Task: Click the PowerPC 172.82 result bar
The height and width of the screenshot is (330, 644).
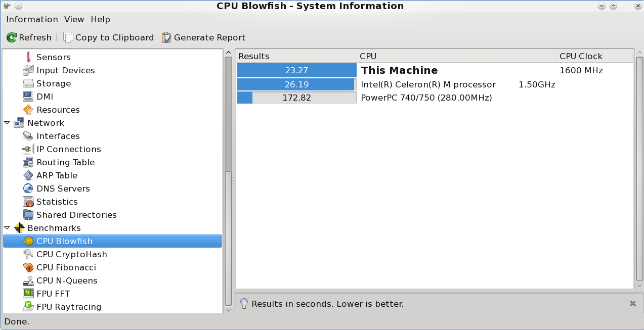Action: coord(296,98)
